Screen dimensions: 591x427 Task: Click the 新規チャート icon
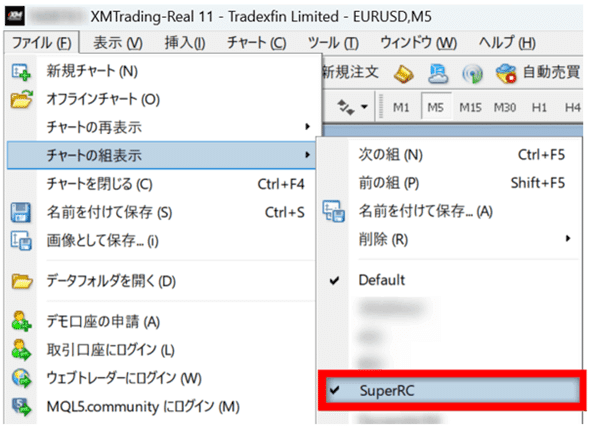coord(21,72)
